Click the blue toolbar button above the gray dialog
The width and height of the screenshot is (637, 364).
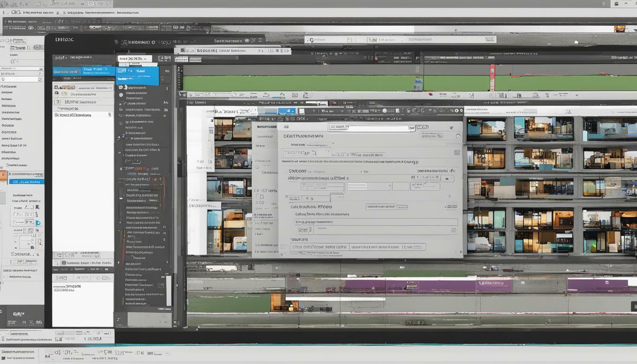tap(286, 111)
